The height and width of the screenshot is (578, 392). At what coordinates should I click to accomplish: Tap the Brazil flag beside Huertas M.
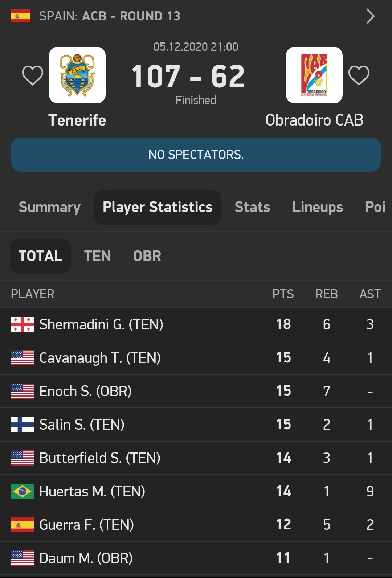(x=22, y=491)
